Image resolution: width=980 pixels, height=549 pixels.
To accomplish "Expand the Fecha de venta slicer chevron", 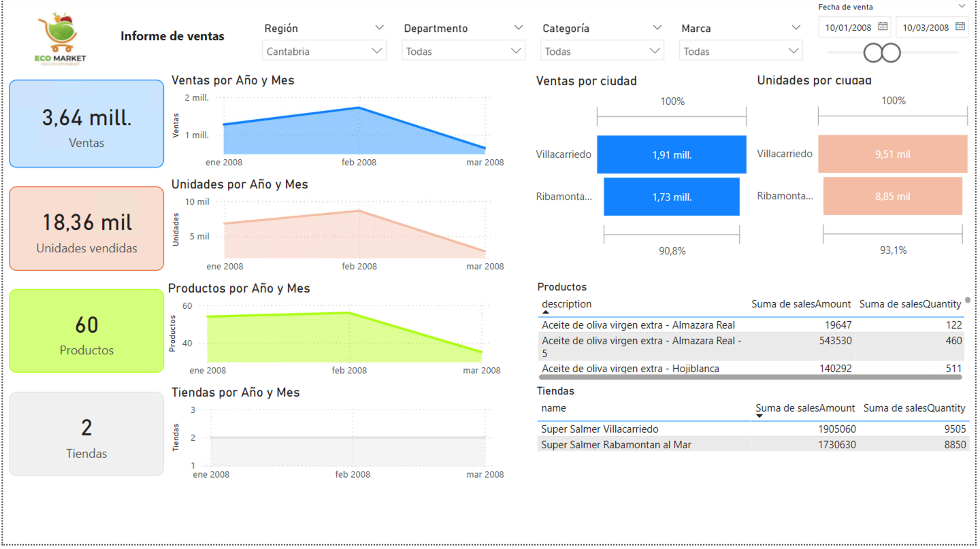I will point(962,6).
